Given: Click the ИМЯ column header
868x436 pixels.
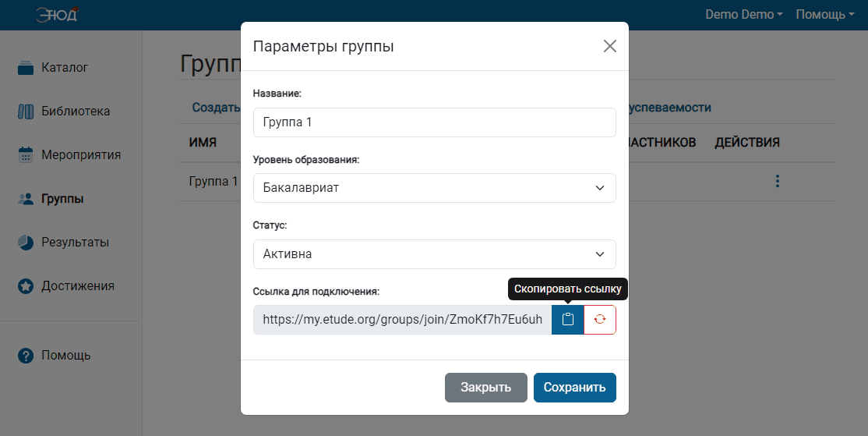Looking at the screenshot, I should [x=203, y=143].
